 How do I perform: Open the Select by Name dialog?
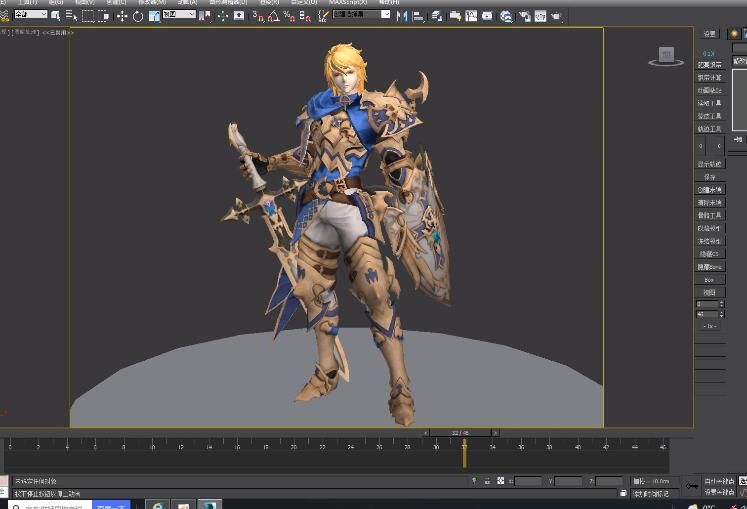[71, 16]
